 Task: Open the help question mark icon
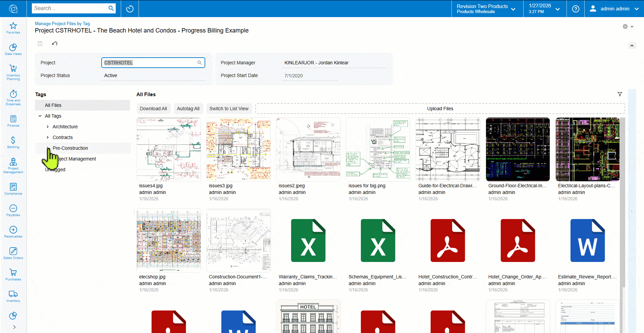pyautogui.click(x=575, y=9)
